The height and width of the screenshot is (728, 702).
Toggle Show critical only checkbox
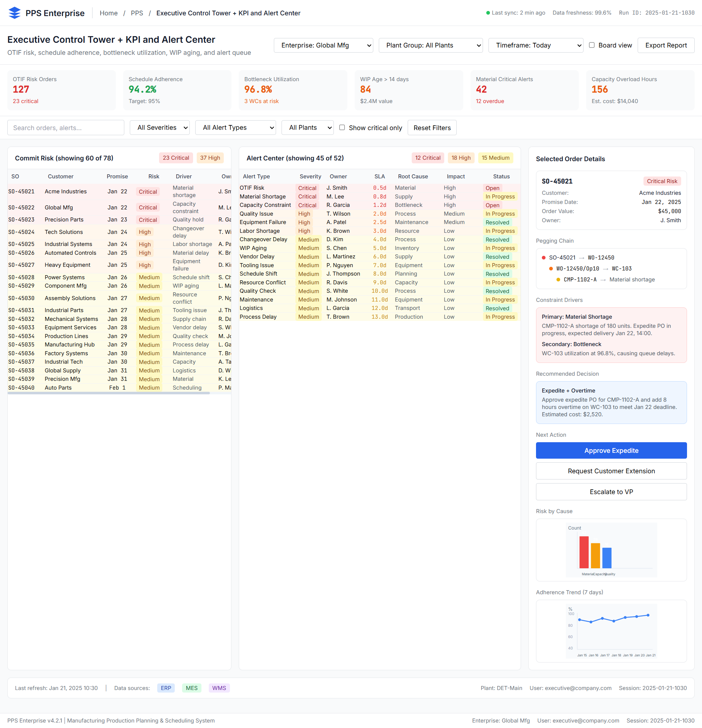click(x=342, y=128)
